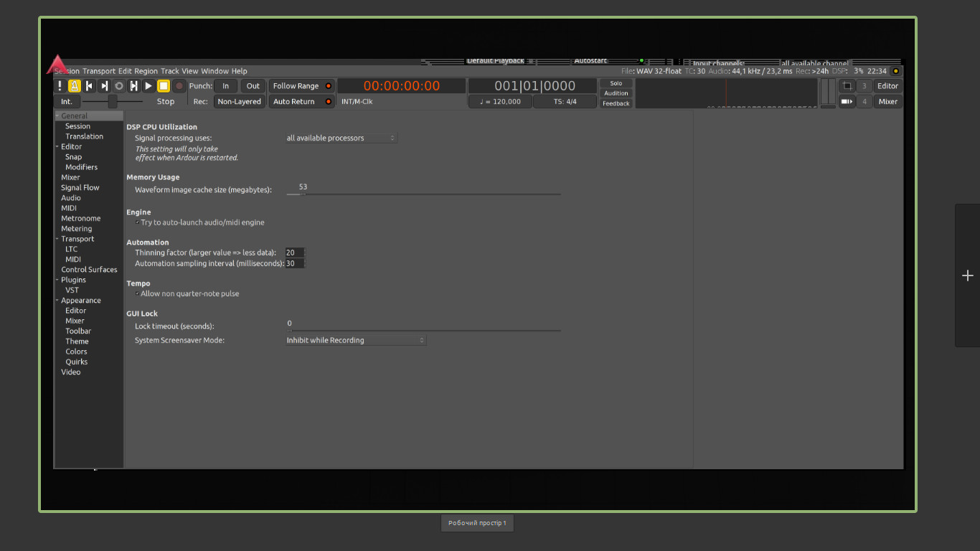Open the Transport menu
This screenshot has width=980, height=551.
click(98, 71)
